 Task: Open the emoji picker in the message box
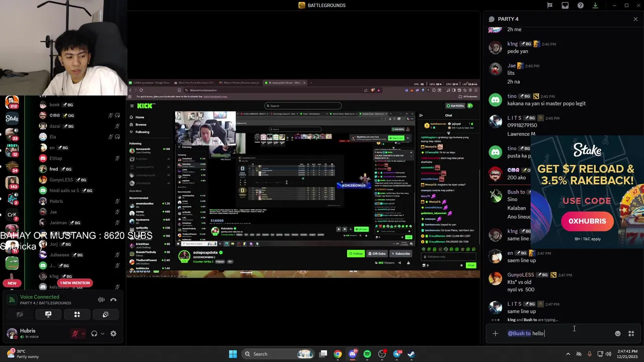618,333
